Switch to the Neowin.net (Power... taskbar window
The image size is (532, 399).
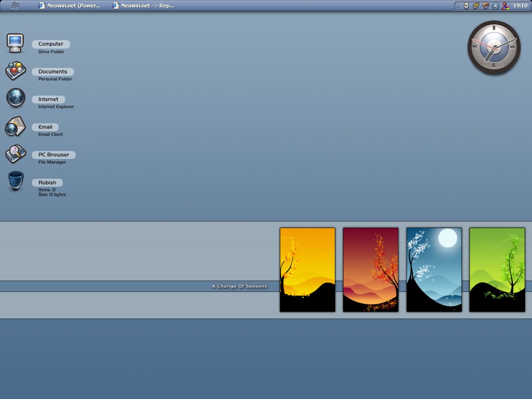click(x=69, y=6)
